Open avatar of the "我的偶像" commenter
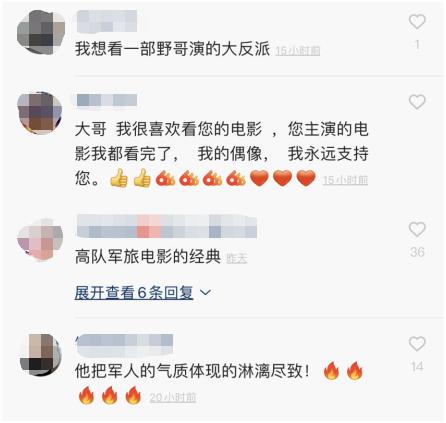 (x=40, y=113)
